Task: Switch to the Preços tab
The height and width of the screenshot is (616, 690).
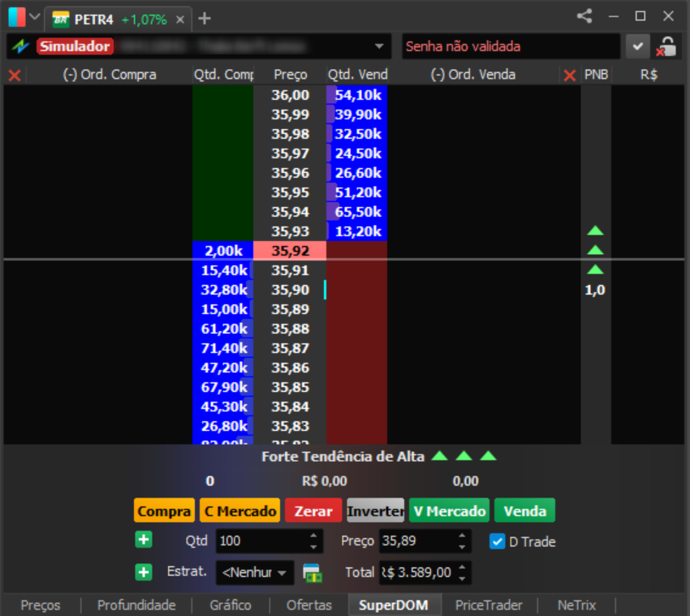Action: tap(40, 605)
